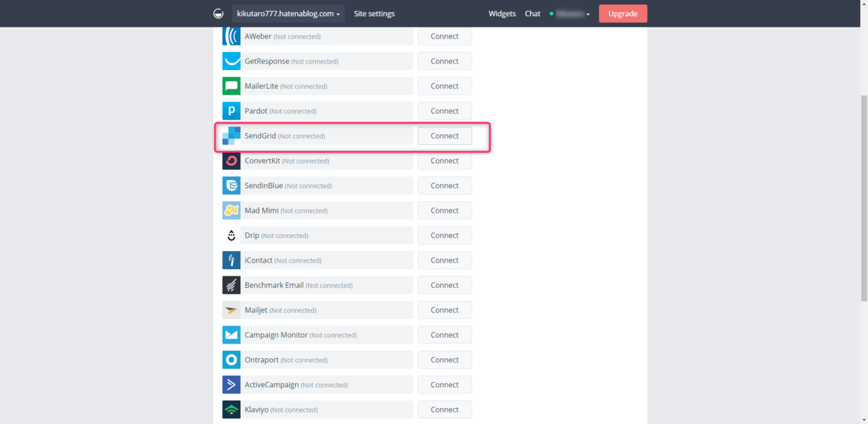Click the Drip logo icon

tap(231, 235)
